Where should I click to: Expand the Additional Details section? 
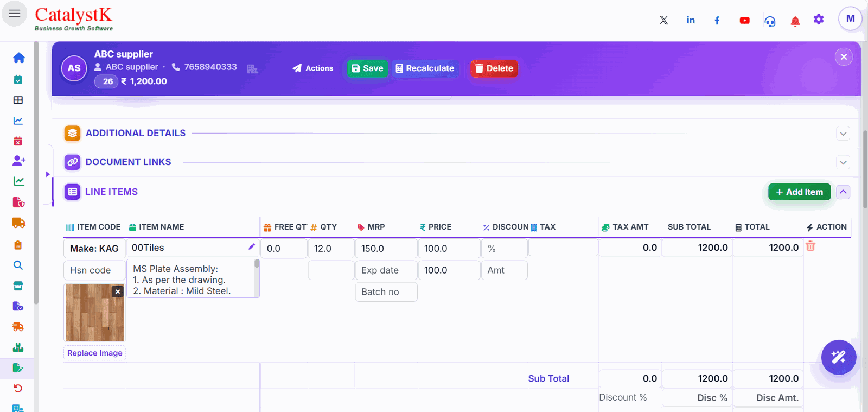843,134
